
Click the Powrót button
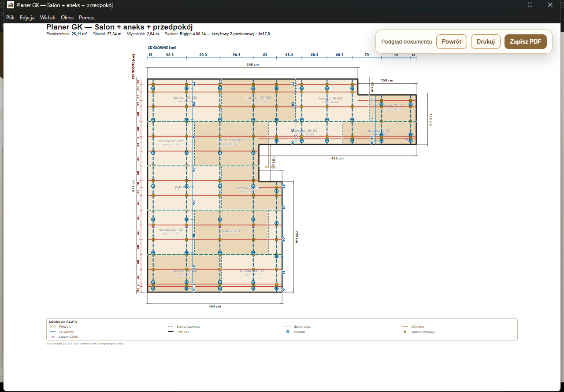coord(452,42)
